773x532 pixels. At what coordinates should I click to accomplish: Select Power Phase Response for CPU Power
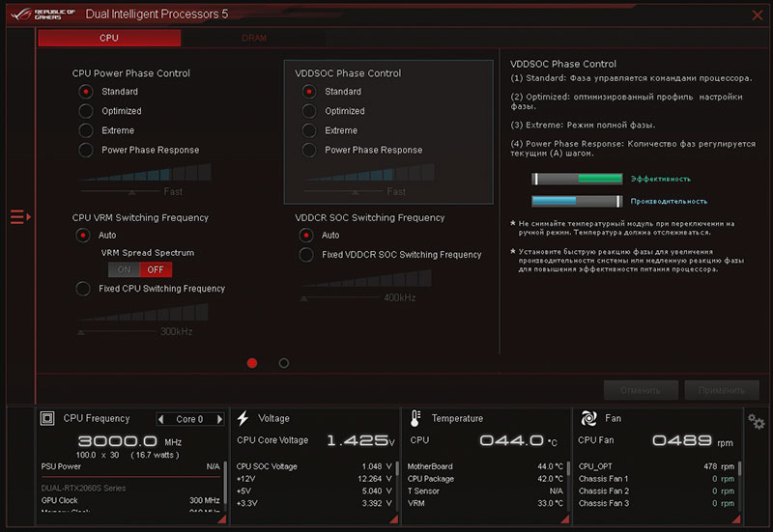click(86, 150)
